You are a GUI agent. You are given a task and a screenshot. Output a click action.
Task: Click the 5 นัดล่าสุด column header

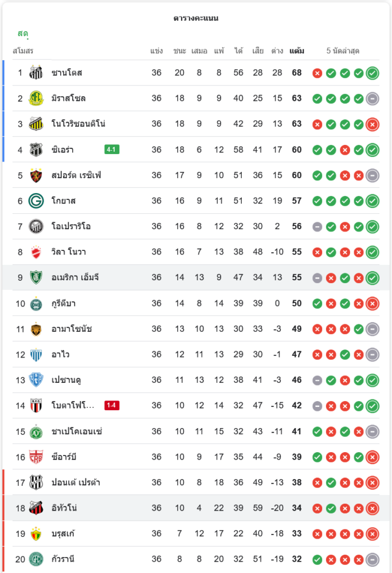[x=343, y=51]
